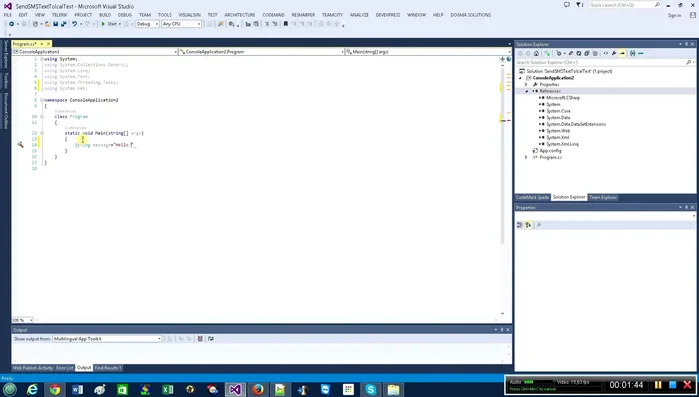Open the FILE menu
The height and width of the screenshot is (397, 699).
coord(8,15)
